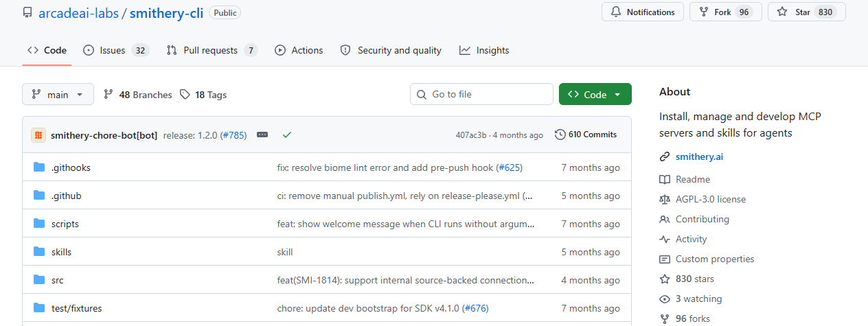
Task: Expand the green Code dropdown
Action: [x=595, y=95]
